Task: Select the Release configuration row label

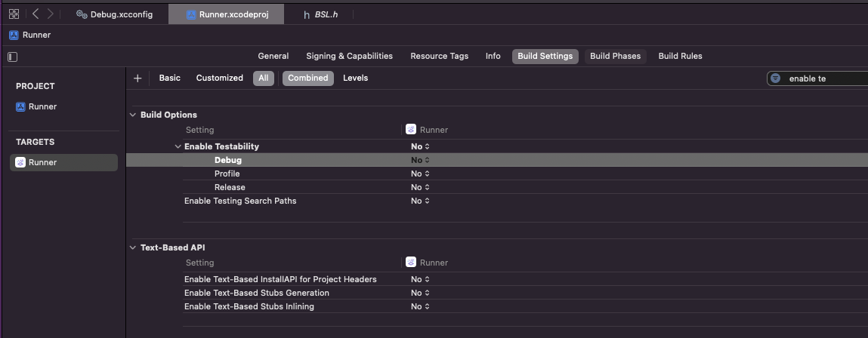Action: [x=230, y=187]
